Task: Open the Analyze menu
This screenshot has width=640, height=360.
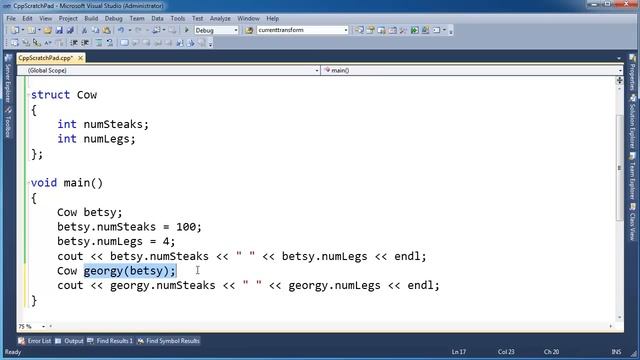Action: (x=220, y=18)
